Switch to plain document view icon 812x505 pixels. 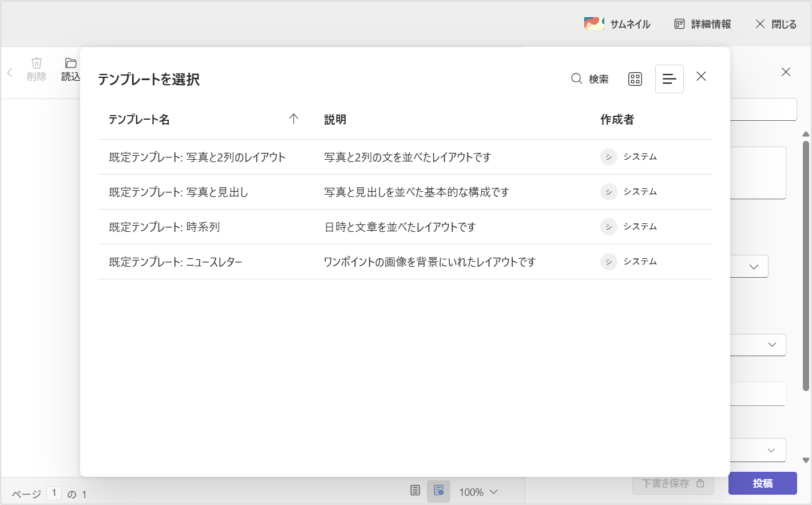[415, 491]
